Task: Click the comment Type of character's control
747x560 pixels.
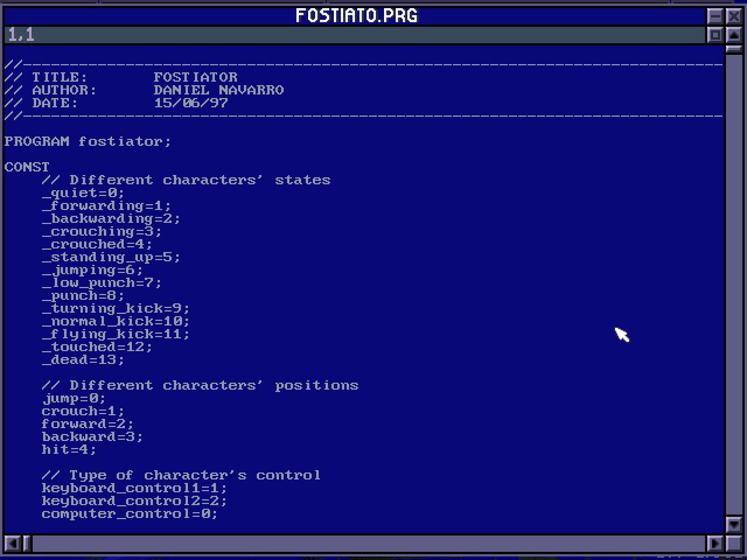Action: pos(182,476)
